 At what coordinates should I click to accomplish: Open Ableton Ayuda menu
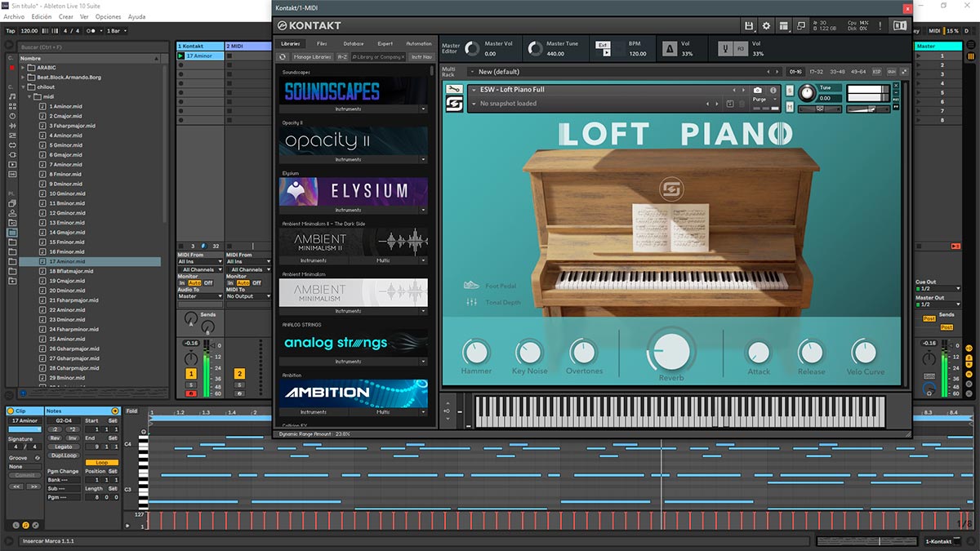click(x=136, y=16)
